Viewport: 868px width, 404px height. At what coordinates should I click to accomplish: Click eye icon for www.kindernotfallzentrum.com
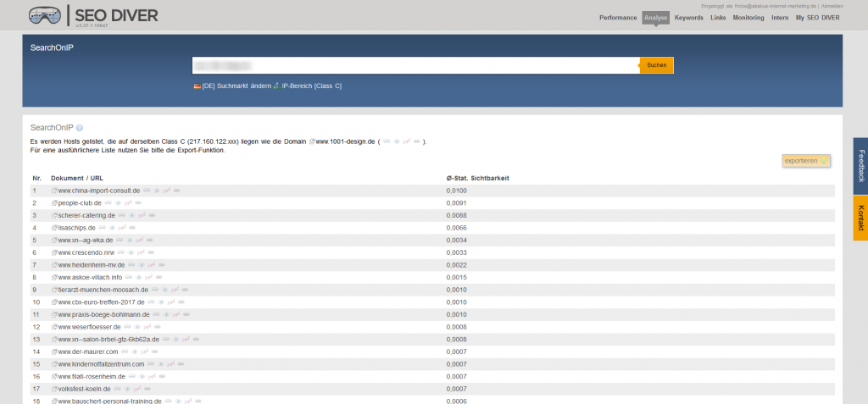point(160,364)
